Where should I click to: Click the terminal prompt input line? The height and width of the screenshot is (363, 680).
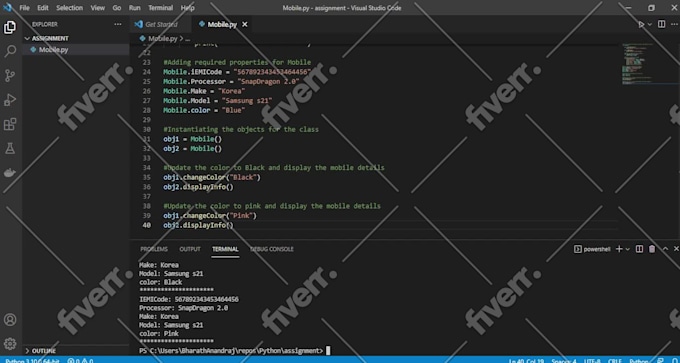(234, 350)
